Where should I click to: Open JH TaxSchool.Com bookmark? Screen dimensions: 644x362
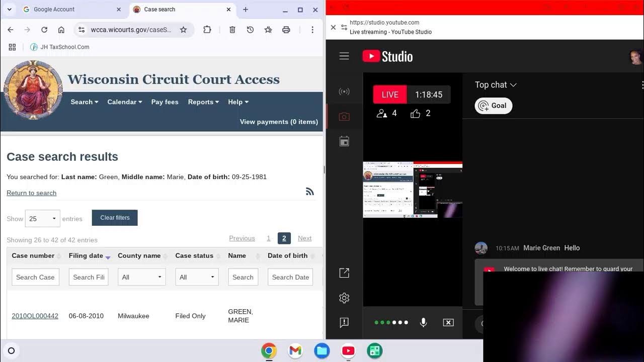point(59,47)
